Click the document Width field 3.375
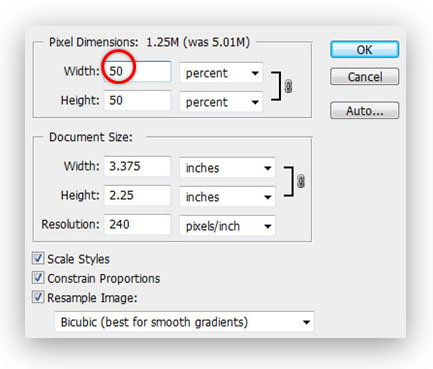This screenshot has width=433, height=369. click(x=137, y=166)
